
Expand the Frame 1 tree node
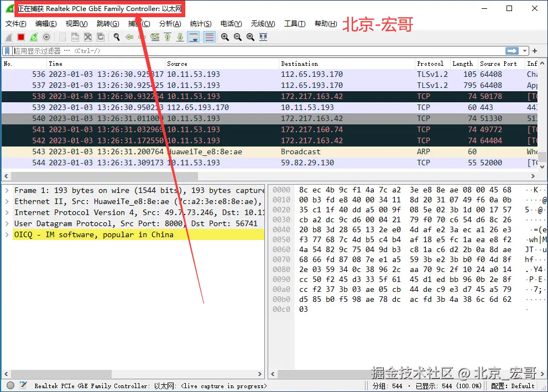coord(7,190)
